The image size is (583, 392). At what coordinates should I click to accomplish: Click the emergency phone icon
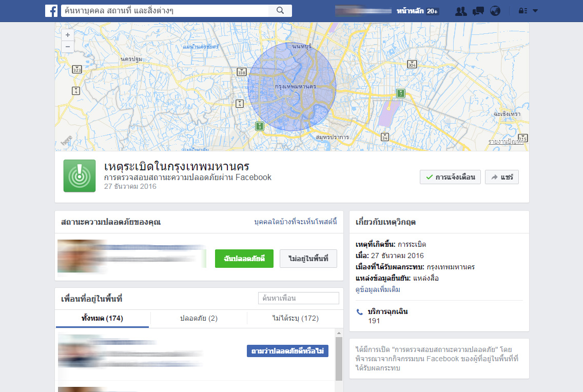pyautogui.click(x=360, y=312)
